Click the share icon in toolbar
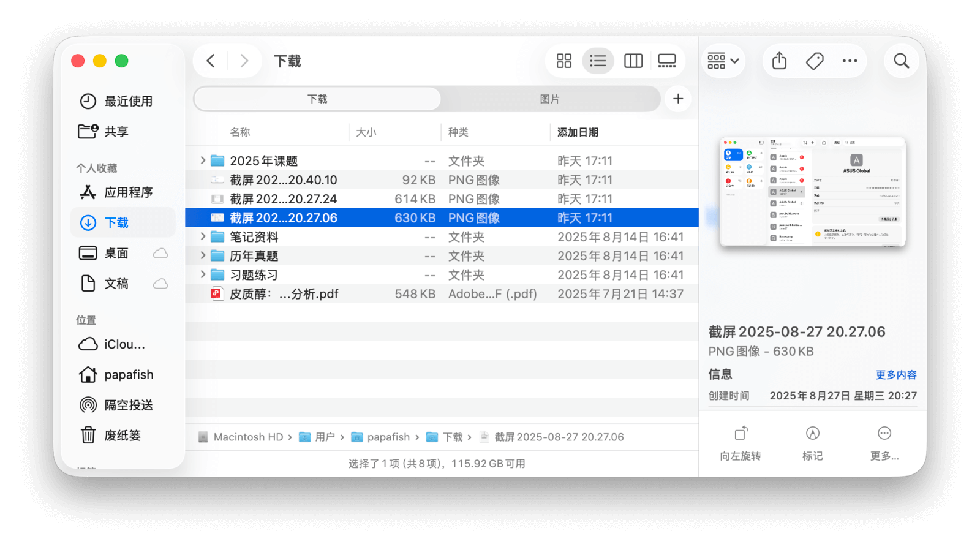This screenshot has height=547, width=980. coord(779,61)
